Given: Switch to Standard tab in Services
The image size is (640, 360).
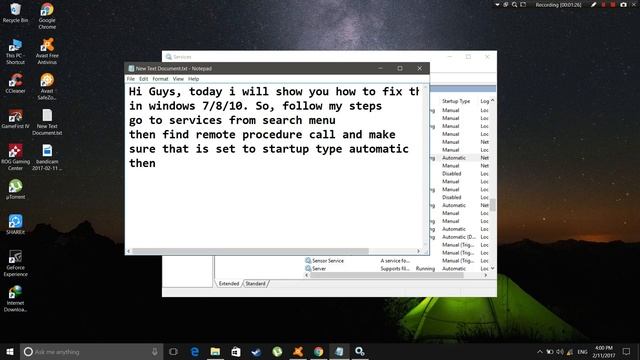Looking at the screenshot, I should click(256, 283).
